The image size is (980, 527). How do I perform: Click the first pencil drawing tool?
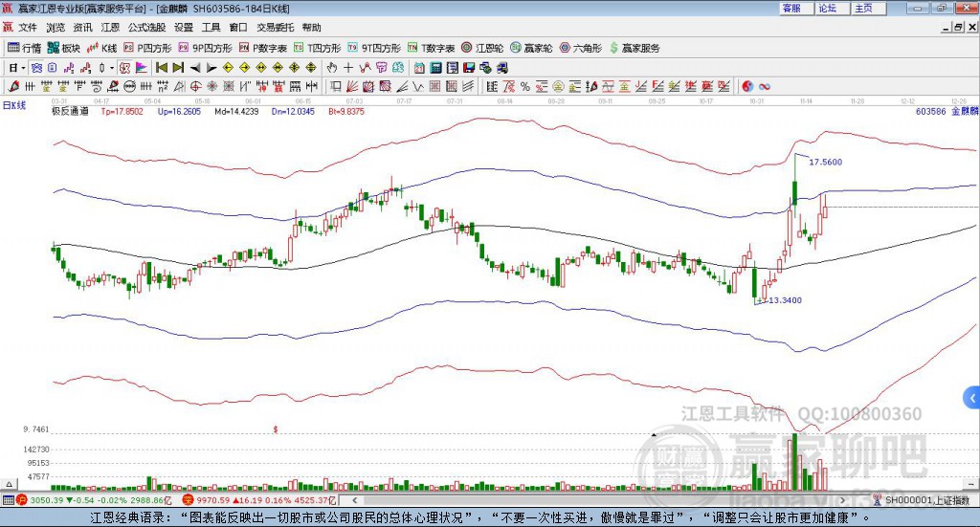(13, 86)
